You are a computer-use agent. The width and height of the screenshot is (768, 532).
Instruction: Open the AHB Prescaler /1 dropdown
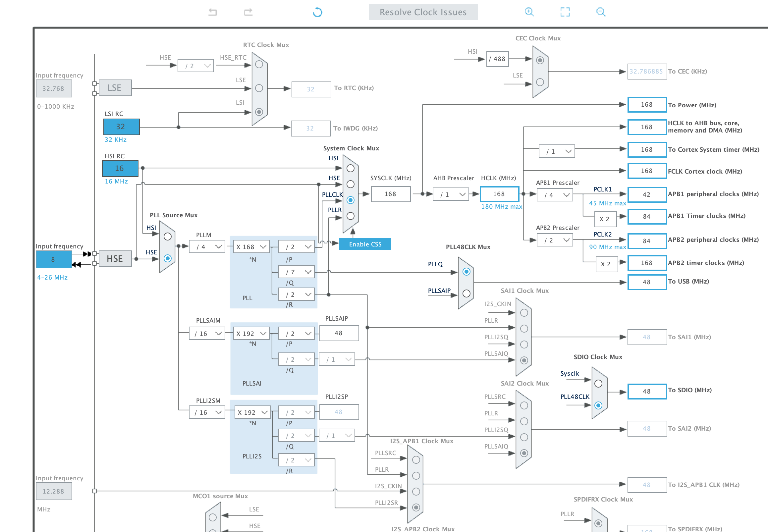coord(451,194)
